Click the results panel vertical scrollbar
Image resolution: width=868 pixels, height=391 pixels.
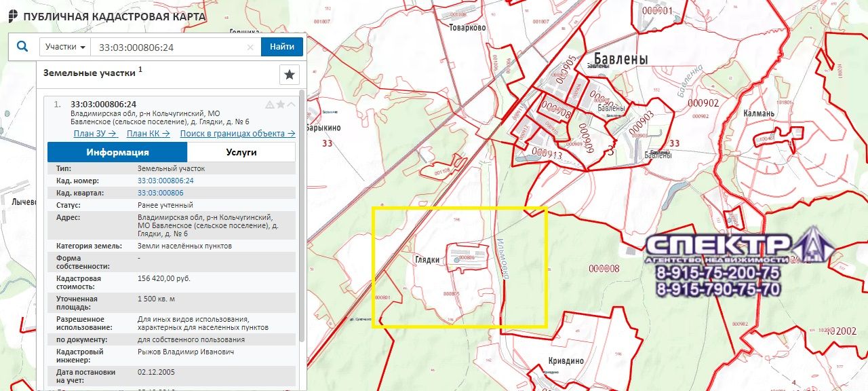pos(301,217)
